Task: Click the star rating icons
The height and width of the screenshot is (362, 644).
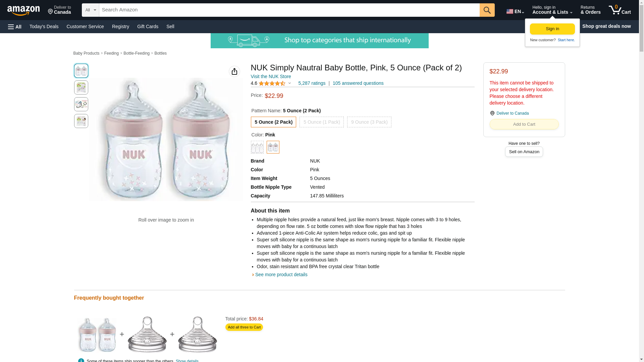Action: [x=272, y=83]
